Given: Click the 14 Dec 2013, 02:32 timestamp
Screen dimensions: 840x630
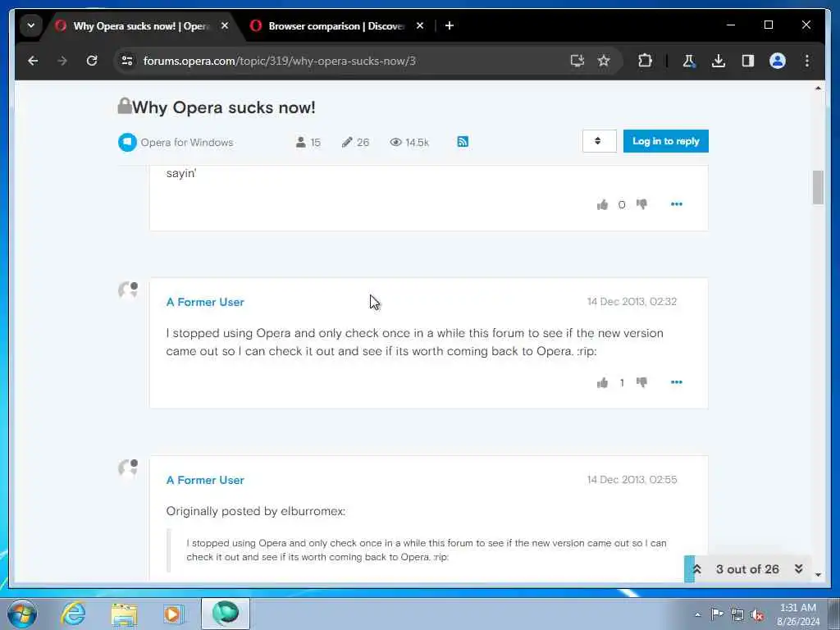Looking at the screenshot, I should pyautogui.click(x=632, y=302).
